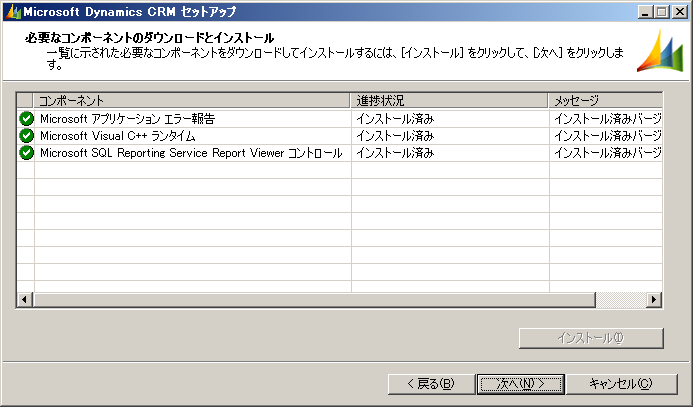
Task: Click the horizontal scrollbar thumb
Action: pos(314,300)
